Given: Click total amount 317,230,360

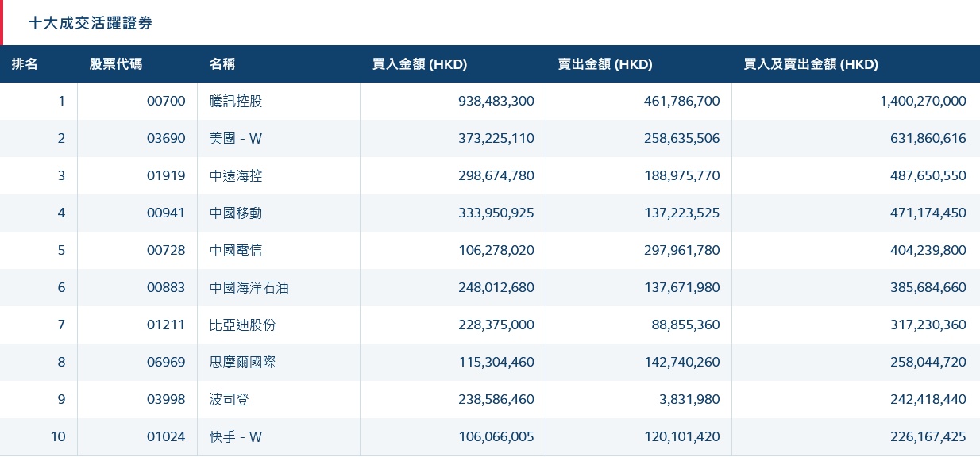Looking at the screenshot, I should click(928, 325).
